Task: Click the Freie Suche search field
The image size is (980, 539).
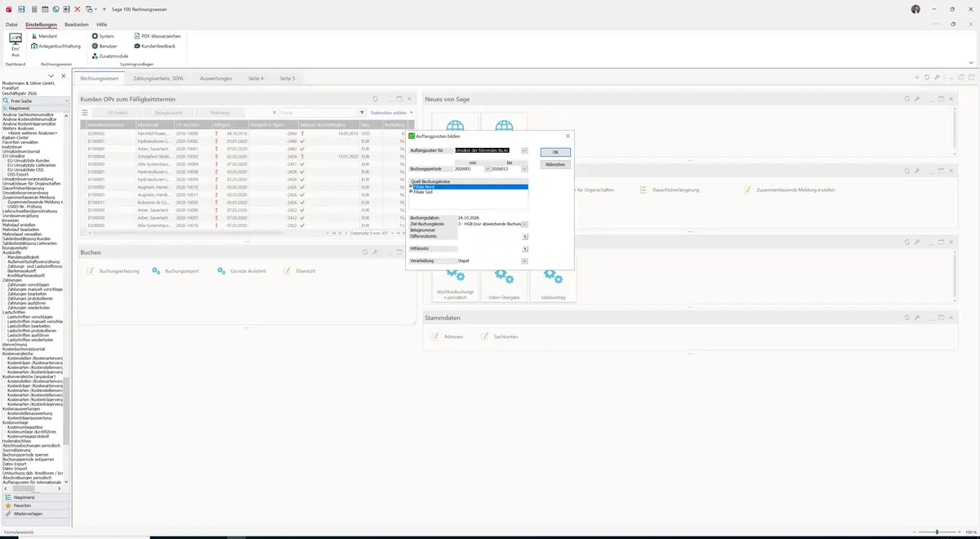Action: tap(36, 100)
